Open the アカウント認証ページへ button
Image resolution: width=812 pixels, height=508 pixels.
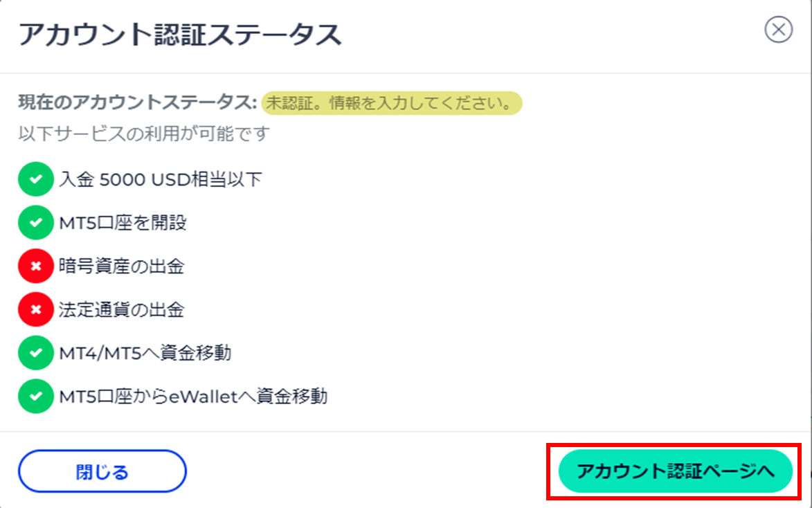tap(676, 471)
